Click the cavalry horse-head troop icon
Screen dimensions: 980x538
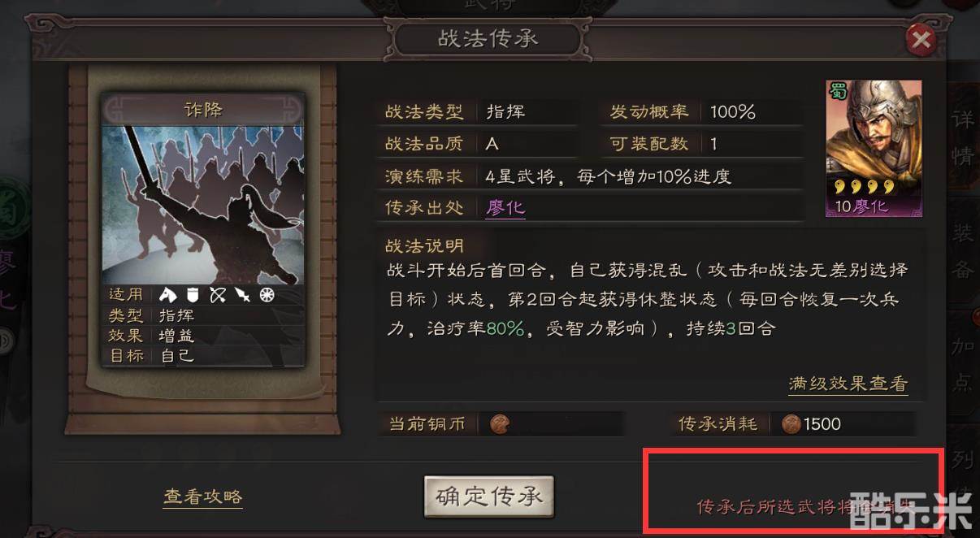click(168, 295)
